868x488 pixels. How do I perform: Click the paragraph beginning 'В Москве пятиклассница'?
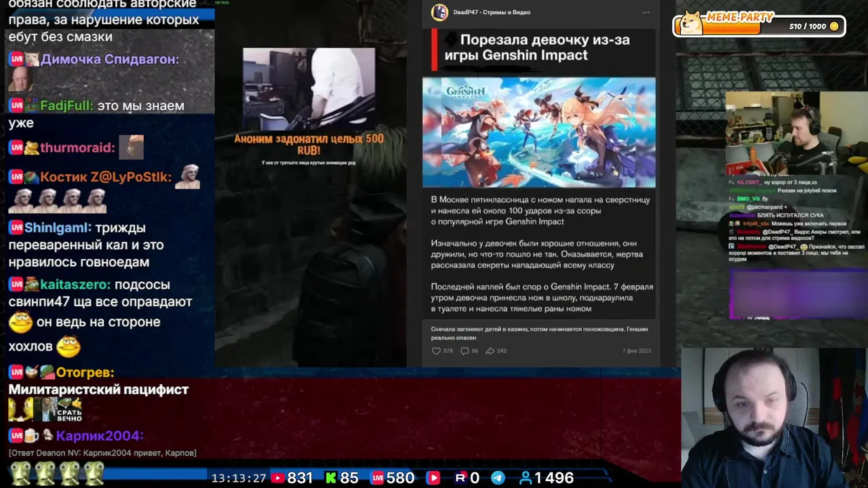(540, 211)
